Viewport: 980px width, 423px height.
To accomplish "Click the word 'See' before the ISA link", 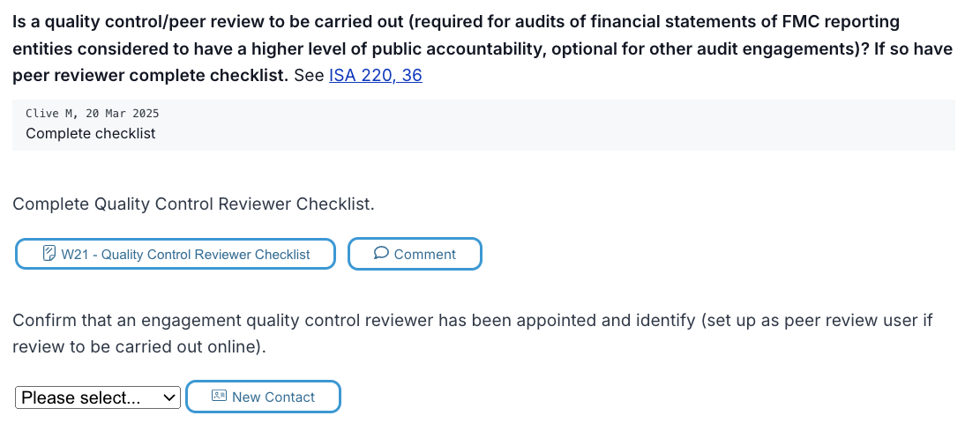I will coord(309,76).
